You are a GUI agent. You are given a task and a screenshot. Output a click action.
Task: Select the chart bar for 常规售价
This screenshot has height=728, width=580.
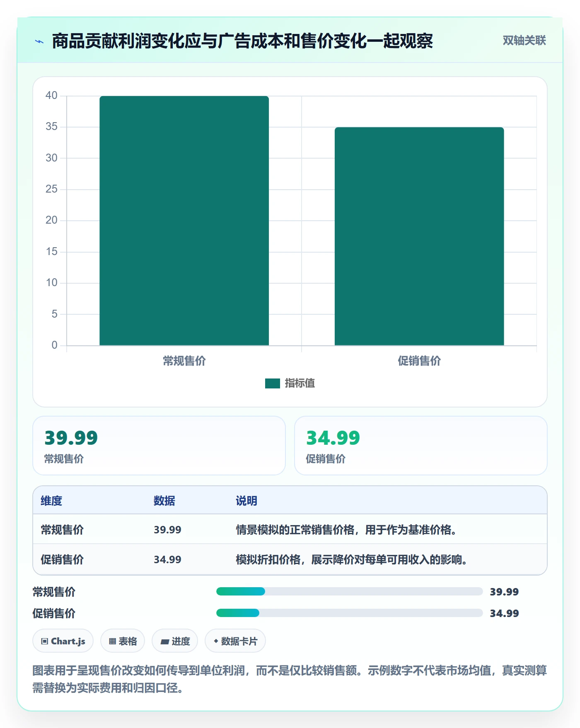184,221
